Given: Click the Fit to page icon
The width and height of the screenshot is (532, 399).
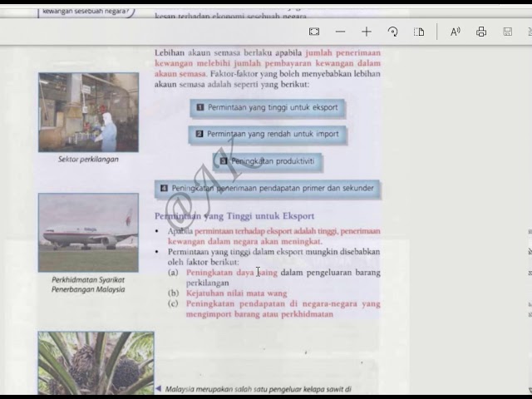Looking at the screenshot, I should [314, 32].
